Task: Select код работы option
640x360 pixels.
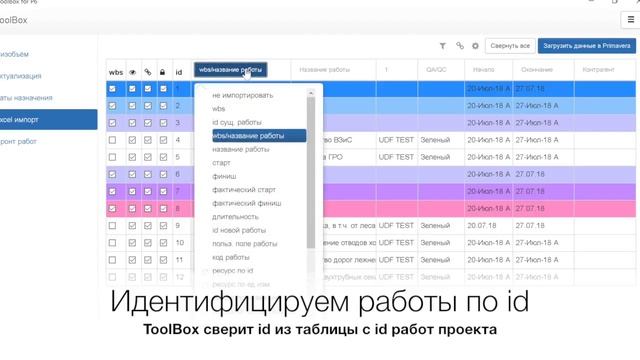Action: 231,257
